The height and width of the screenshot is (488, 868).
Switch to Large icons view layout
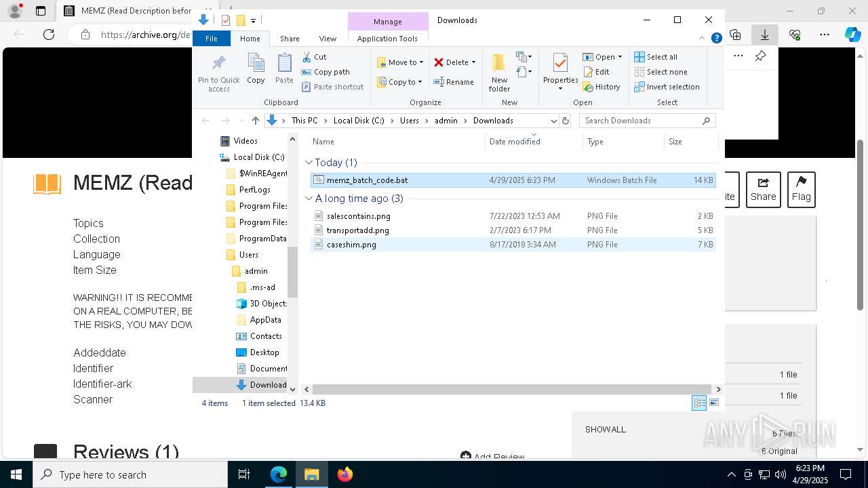(713, 403)
